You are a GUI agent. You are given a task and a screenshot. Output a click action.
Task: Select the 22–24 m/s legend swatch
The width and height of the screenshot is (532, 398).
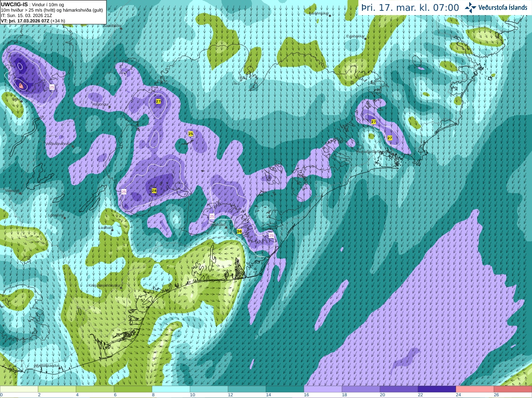click(437, 389)
